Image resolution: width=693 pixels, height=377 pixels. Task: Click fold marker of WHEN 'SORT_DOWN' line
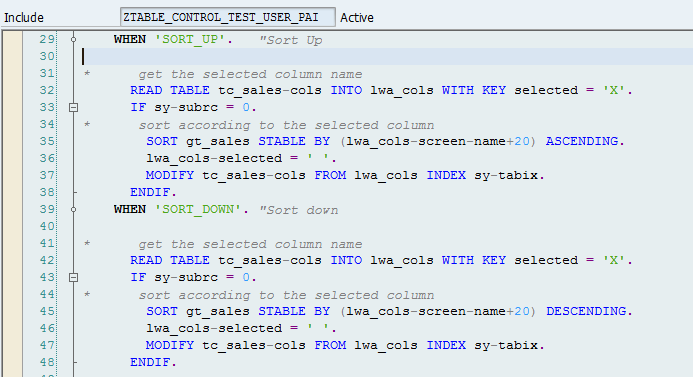[74, 209]
